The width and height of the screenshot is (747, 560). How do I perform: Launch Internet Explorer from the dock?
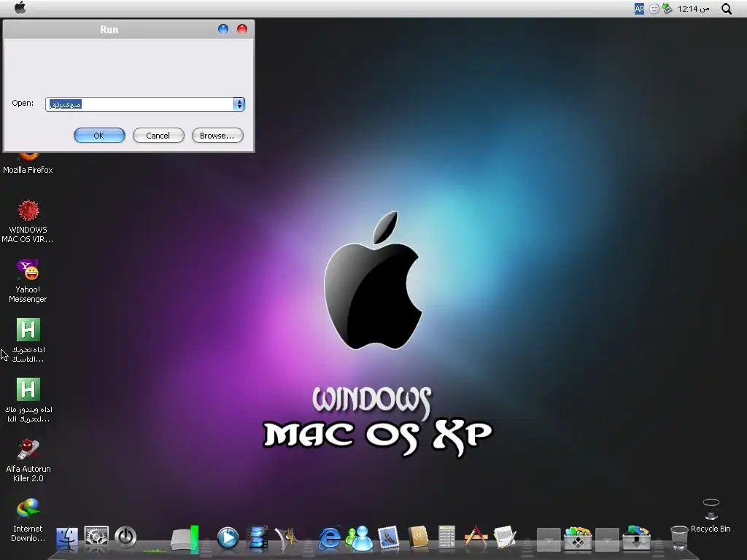coord(330,538)
